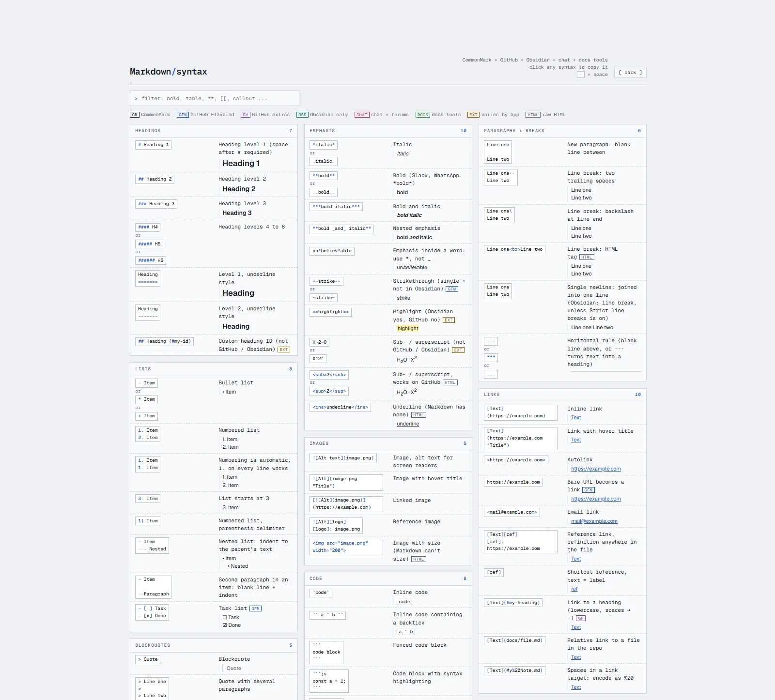Screen dimensions: 775x700
Task: Copy the '<ins>underline</ins>' syntax chip
Action: click(x=340, y=407)
